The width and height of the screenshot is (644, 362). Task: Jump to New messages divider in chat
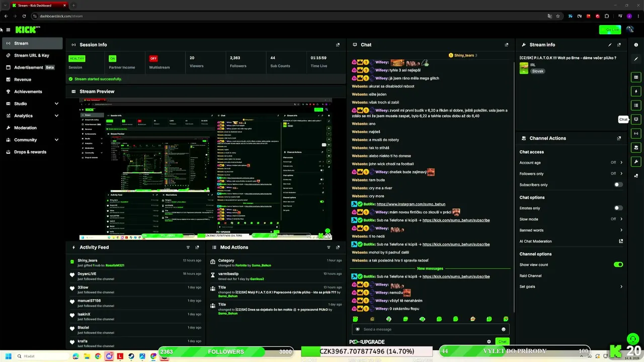(430, 268)
